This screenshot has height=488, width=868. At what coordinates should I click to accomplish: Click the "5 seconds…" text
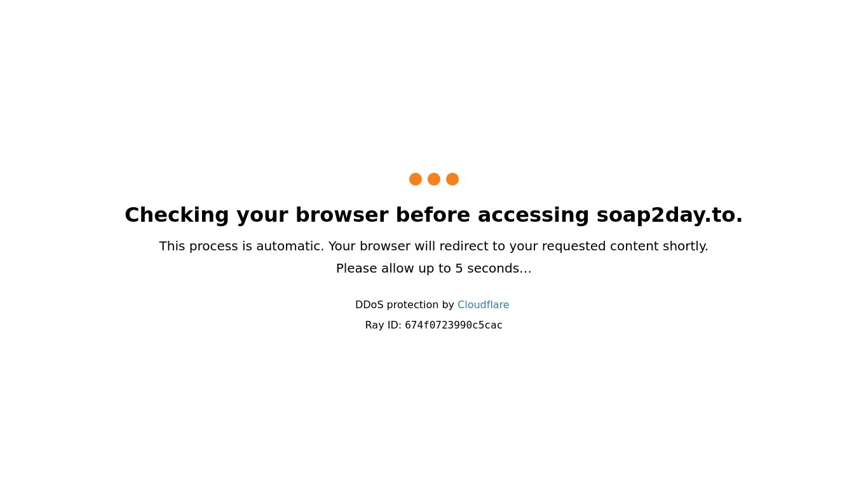(494, 269)
